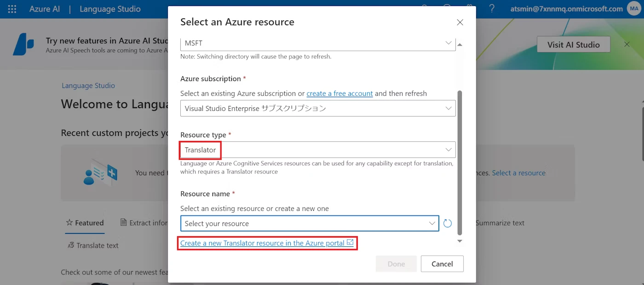Open the Azure subscription dropdown
Viewport: 644px width, 285px height.
[x=318, y=108]
